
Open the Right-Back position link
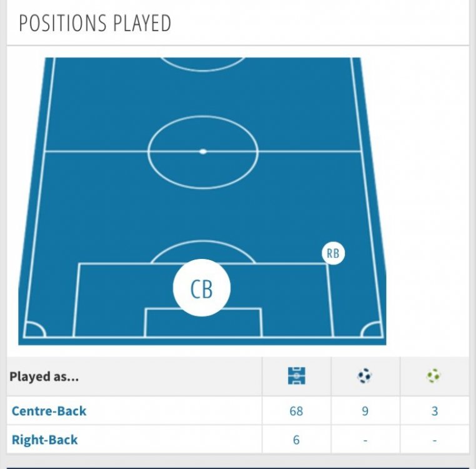(45, 440)
